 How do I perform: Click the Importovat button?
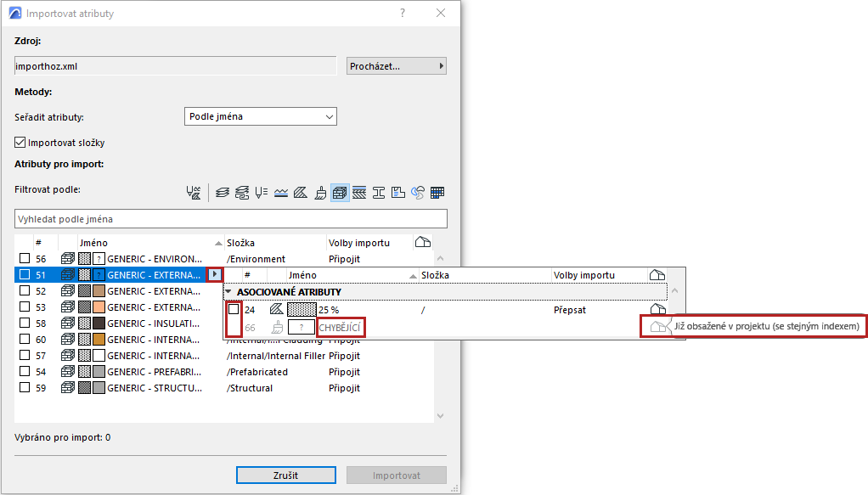click(x=397, y=475)
